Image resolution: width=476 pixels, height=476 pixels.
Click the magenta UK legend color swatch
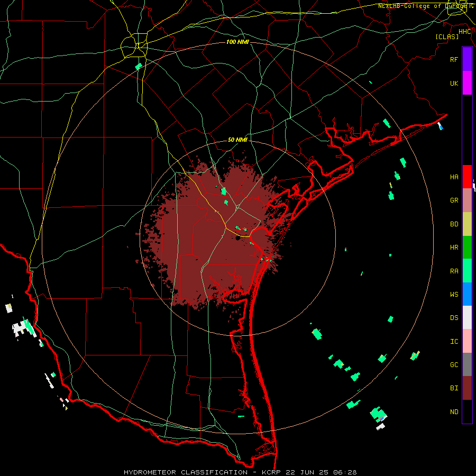pos(467,83)
